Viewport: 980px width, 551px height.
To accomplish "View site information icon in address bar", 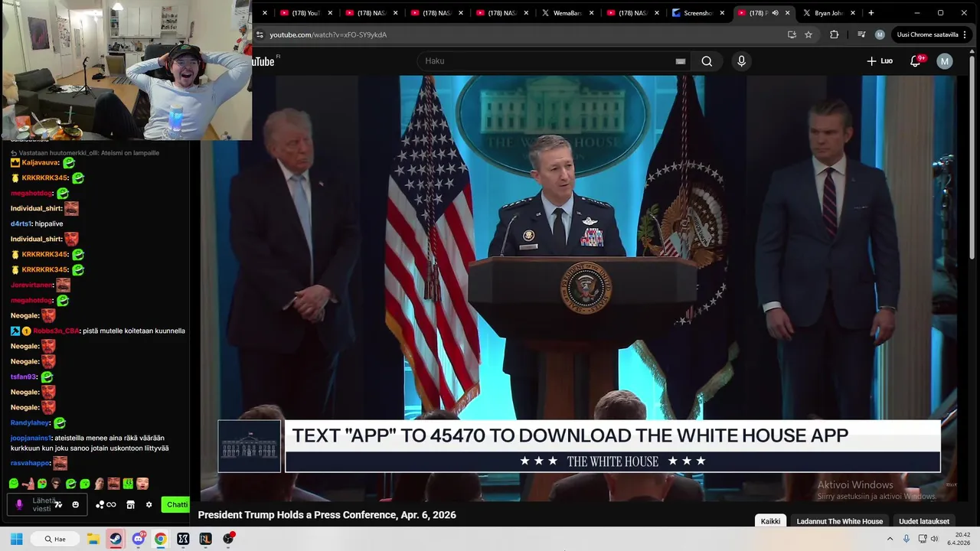I will [260, 34].
